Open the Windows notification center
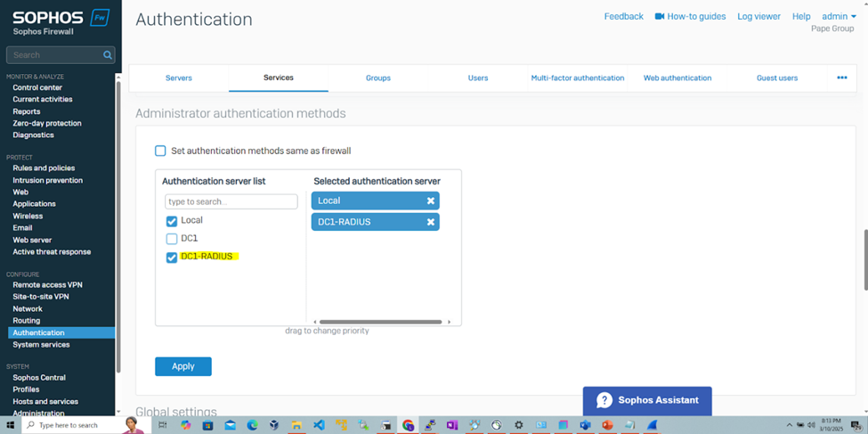 point(856,425)
